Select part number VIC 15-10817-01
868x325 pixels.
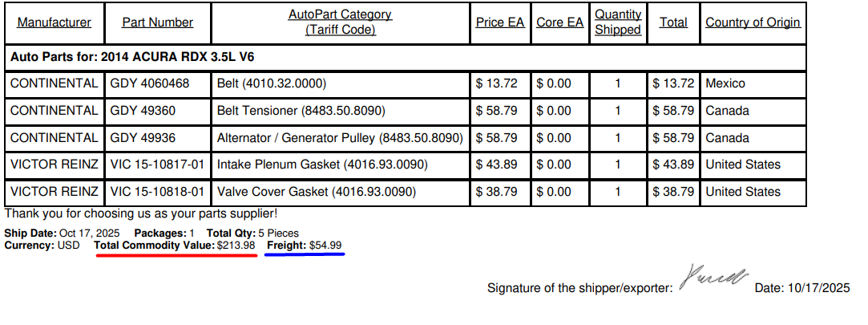[157, 165]
